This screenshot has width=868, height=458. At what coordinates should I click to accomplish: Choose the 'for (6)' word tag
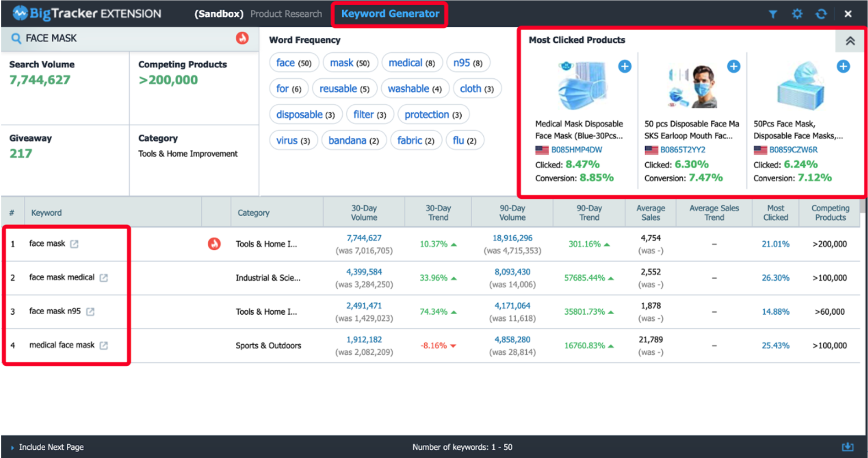coord(289,89)
